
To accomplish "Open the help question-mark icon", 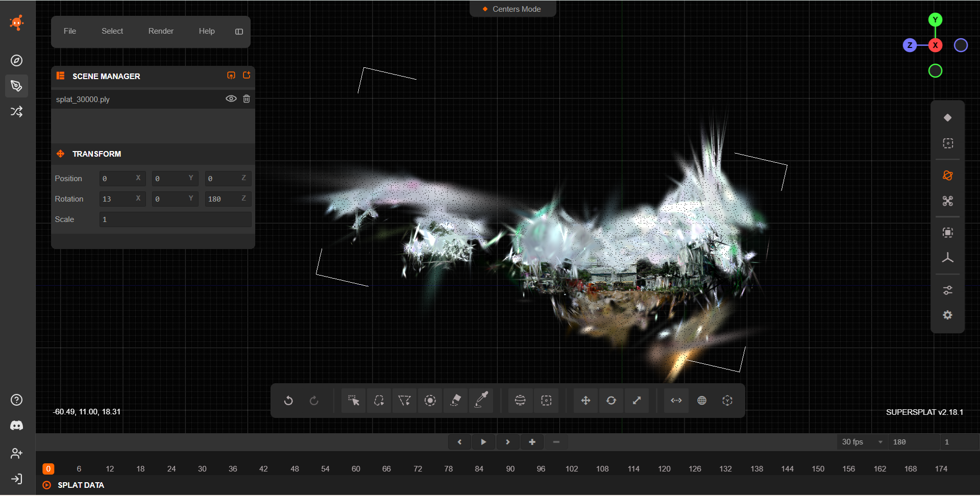I will click(16, 400).
